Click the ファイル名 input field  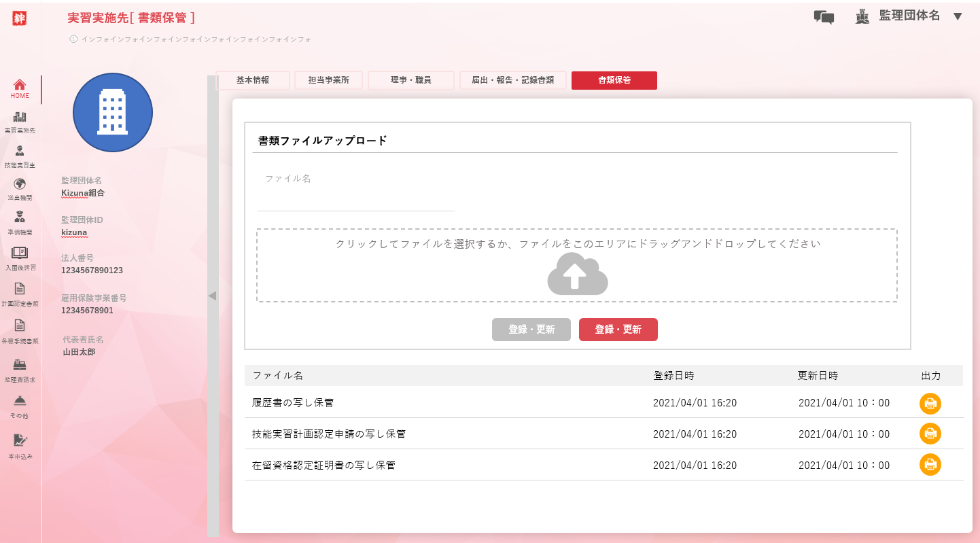(355, 200)
